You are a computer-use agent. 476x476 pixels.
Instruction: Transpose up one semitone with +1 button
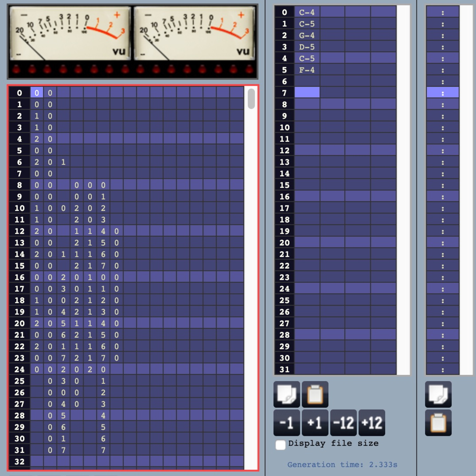click(315, 423)
